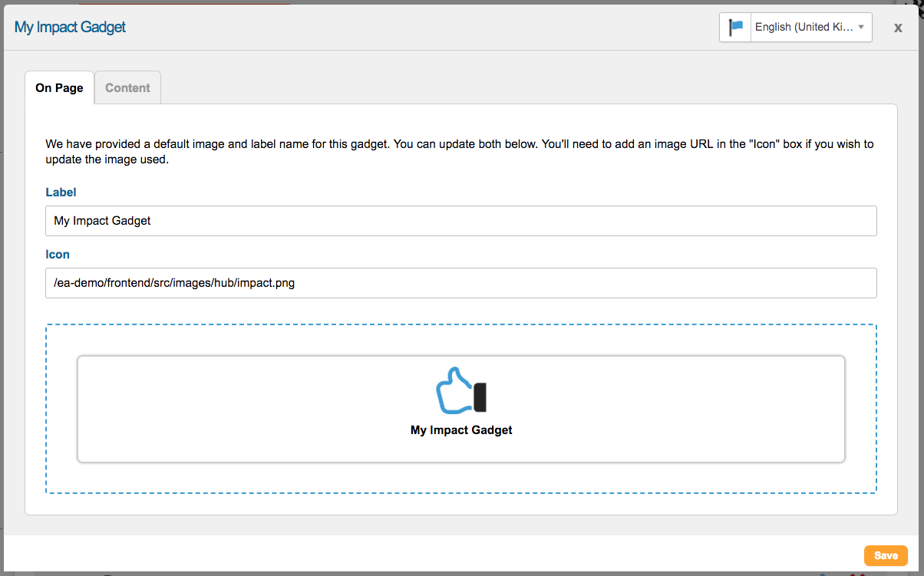Click the "My Impact Gadget" dialog title

click(x=70, y=28)
